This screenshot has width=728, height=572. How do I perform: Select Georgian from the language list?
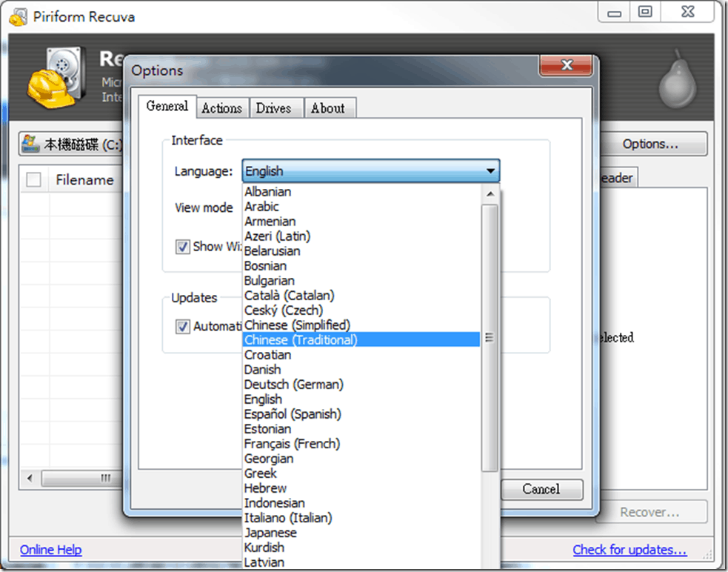[x=361, y=459]
